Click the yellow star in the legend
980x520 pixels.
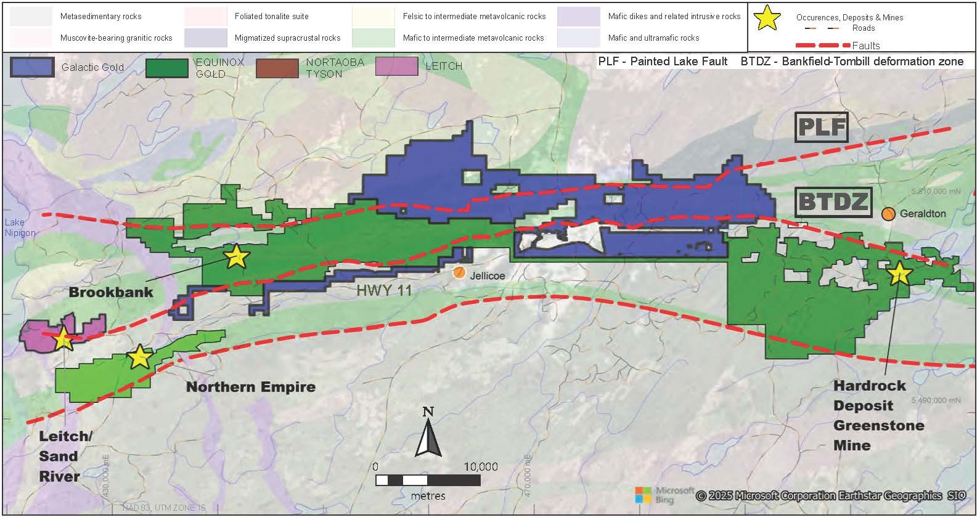point(768,18)
